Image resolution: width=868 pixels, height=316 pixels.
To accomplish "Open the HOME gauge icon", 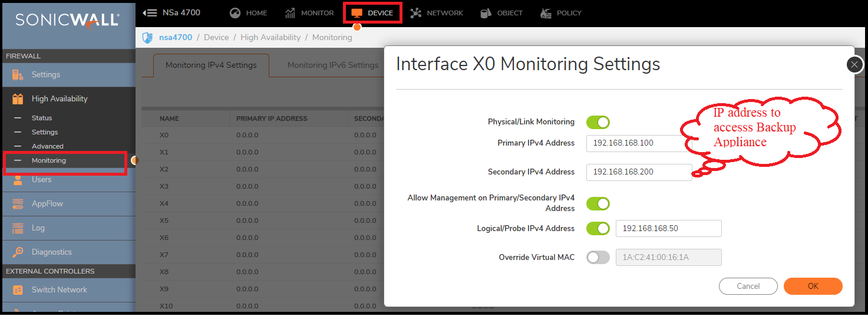I will (x=235, y=13).
